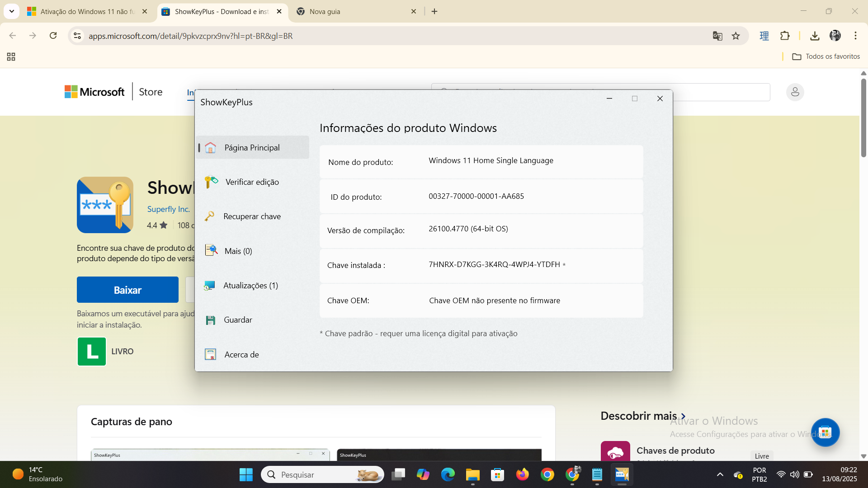Select Página Principal in ShowKeyPlus sidebar
The height and width of the screenshot is (488, 868).
tap(253, 147)
